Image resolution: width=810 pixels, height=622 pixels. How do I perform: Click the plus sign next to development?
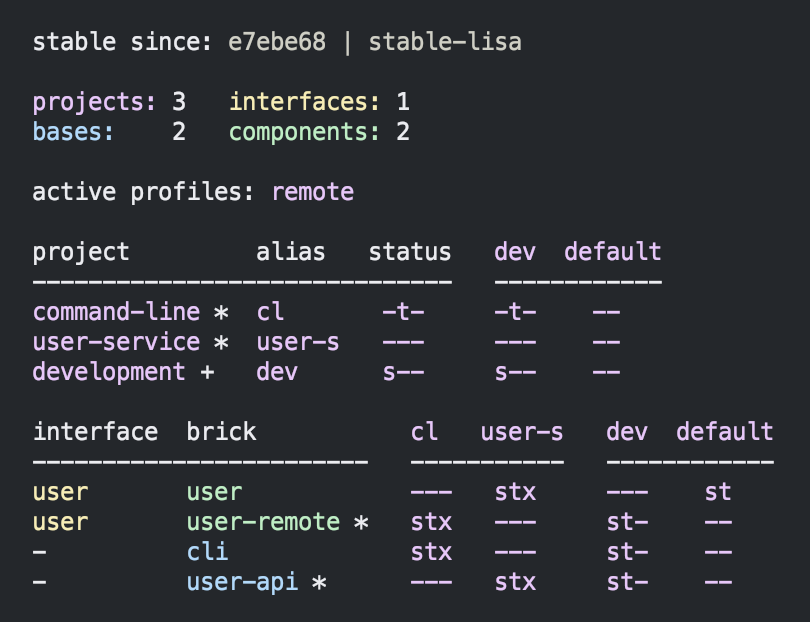coord(207,372)
